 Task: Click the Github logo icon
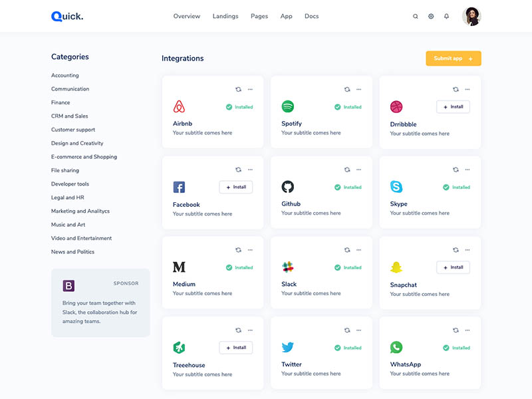[287, 187]
